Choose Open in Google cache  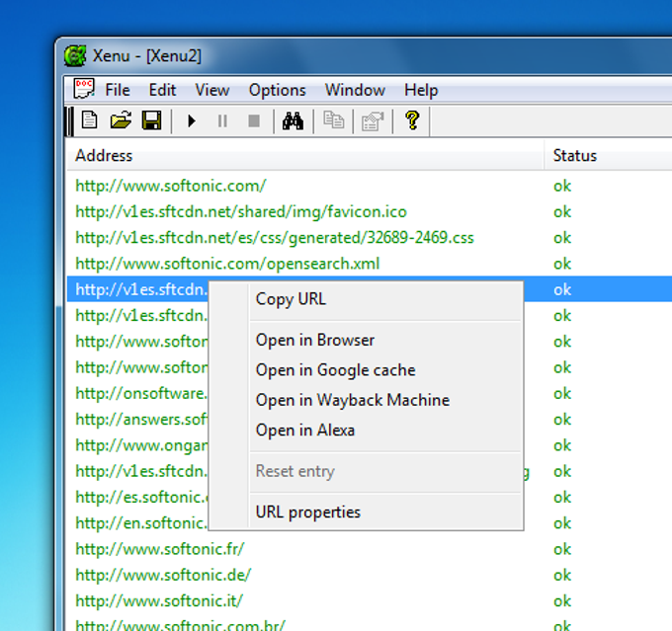tap(365, 370)
